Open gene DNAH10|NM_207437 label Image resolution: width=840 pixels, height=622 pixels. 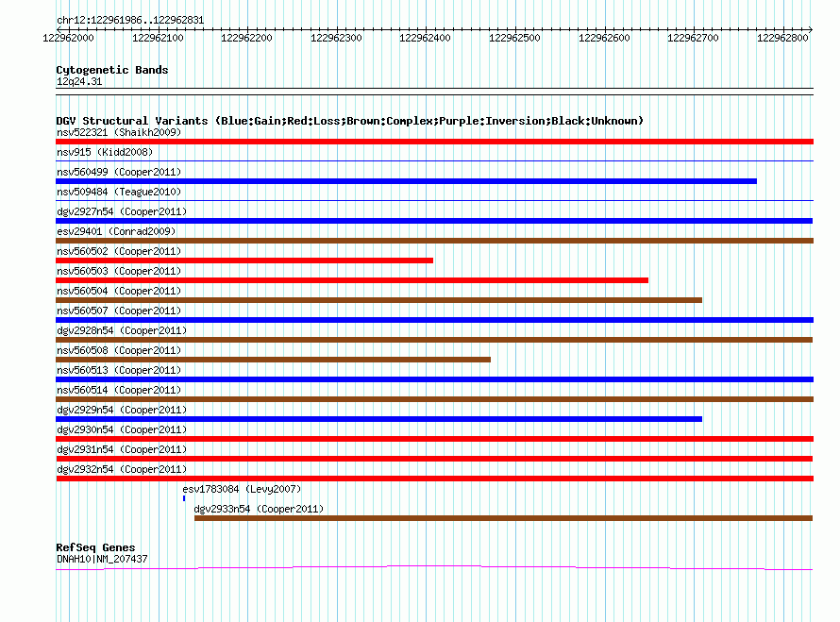[102, 559]
